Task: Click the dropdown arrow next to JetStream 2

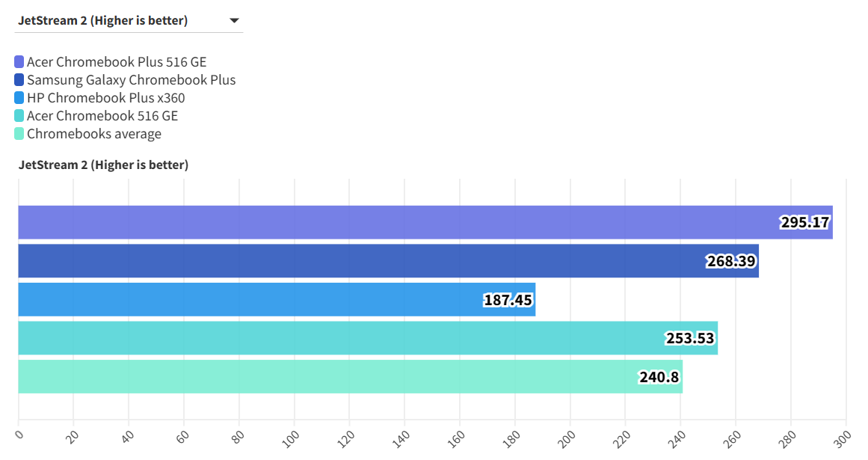Action: click(234, 21)
